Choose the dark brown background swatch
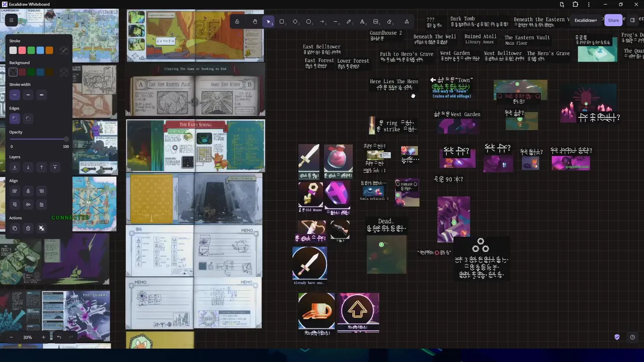This screenshot has height=362, width=644. [x=49, y=72]
